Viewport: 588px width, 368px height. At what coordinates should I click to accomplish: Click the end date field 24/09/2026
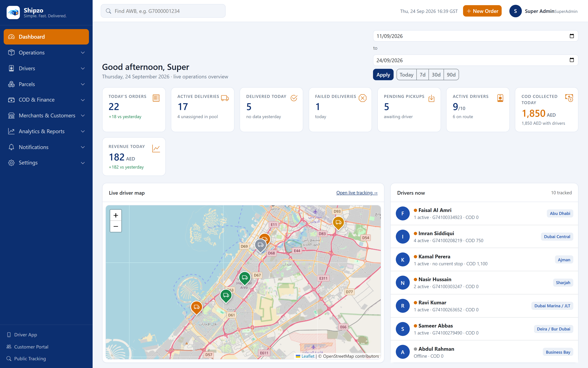[476, 60]
